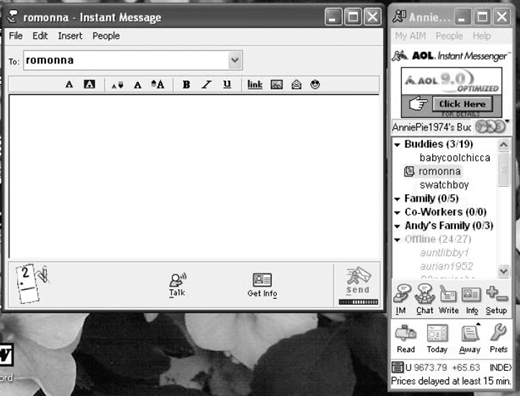Click inside the message text area
The width and height of the screenshot is (520, 396).
pos(194,176)
